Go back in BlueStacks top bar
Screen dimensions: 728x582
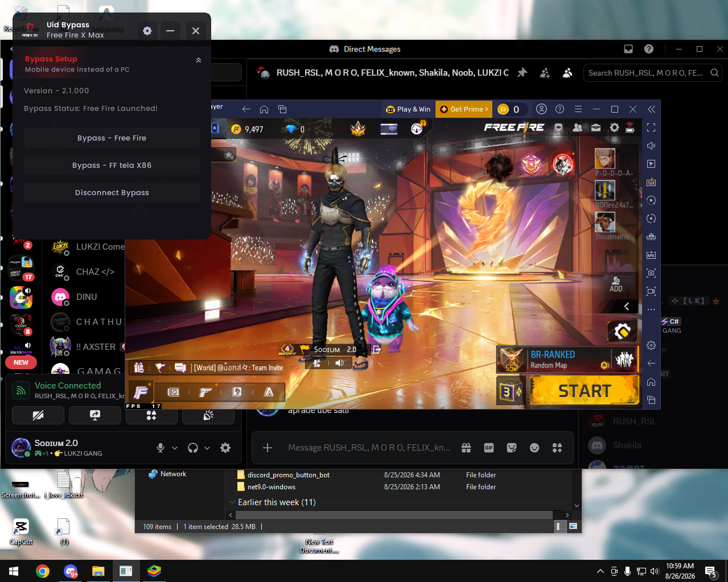click(246, 109)
